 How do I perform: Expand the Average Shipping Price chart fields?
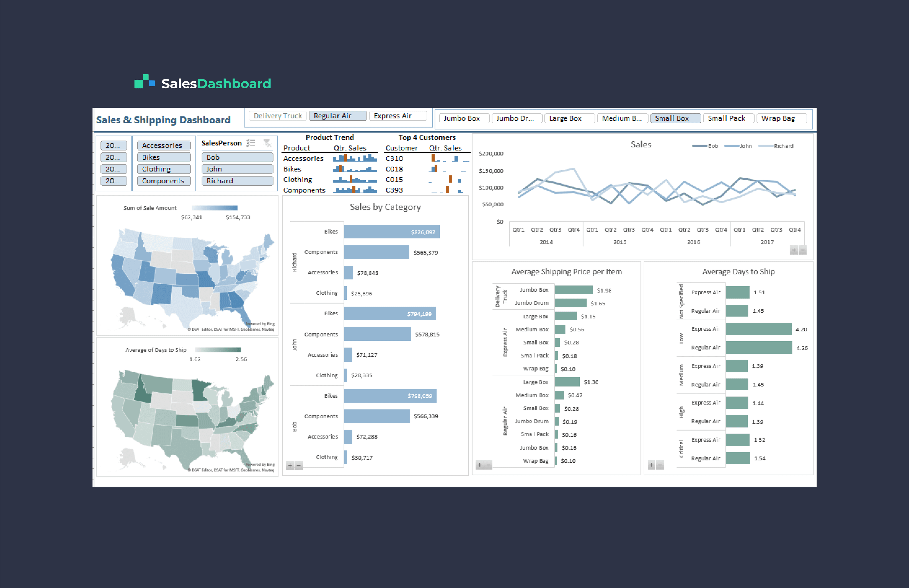point(480,465)
